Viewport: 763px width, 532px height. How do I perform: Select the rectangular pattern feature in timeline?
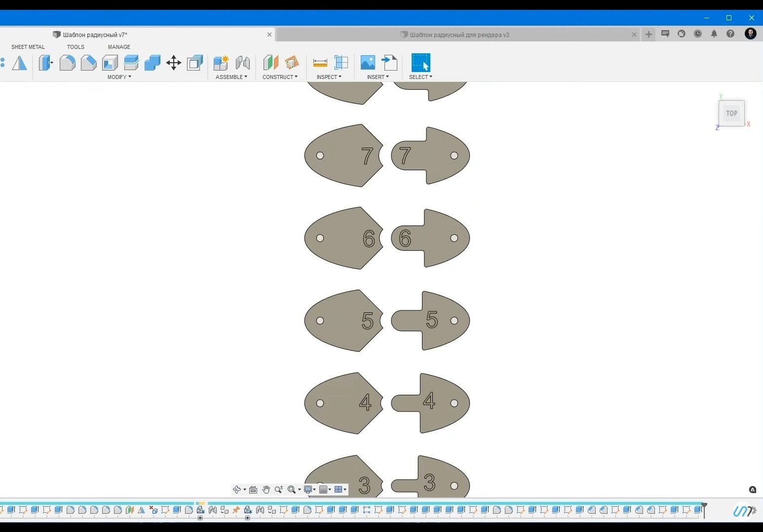click(366, 510)
